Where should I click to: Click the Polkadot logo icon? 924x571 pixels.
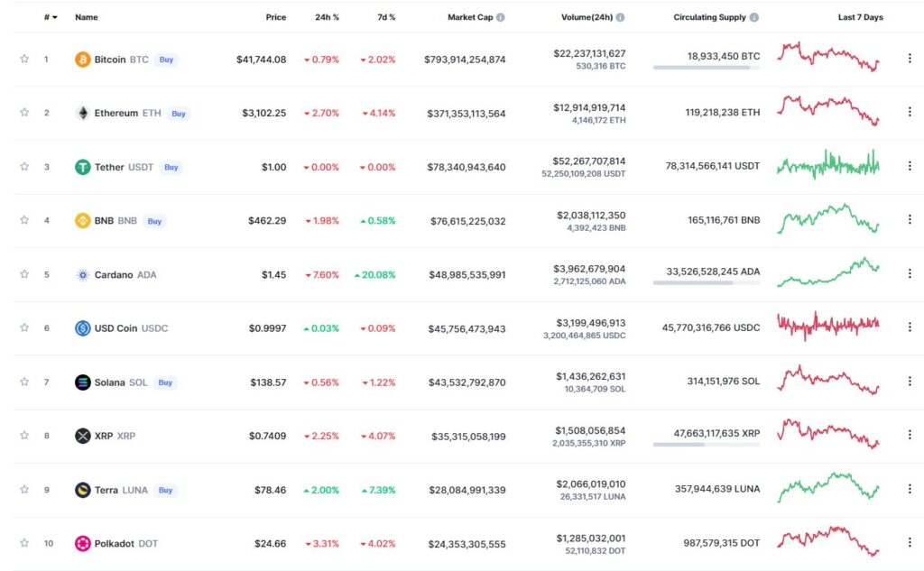(x=82, y=543)
